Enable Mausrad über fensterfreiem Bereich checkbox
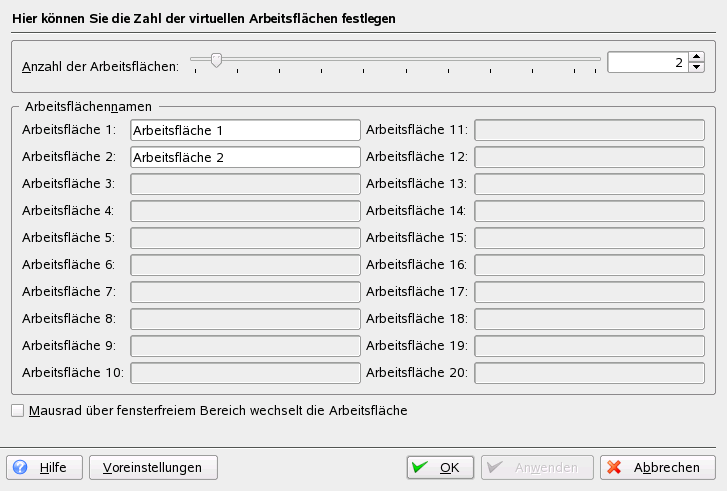This screenshot has width=727, height=491. pos(17,410)
